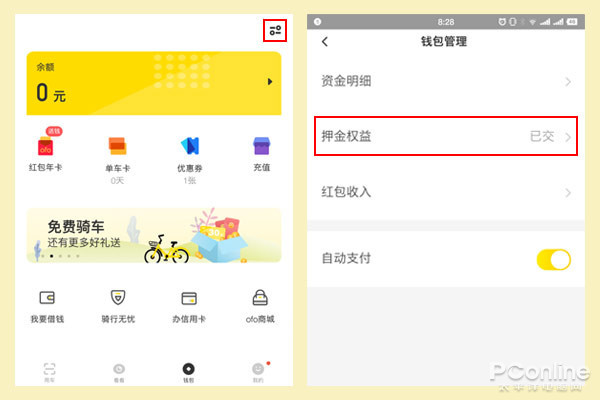Viewport: 600px width, 400px height.
Task: Open the 押金权益 deposit row
Action: pos(445,136)
